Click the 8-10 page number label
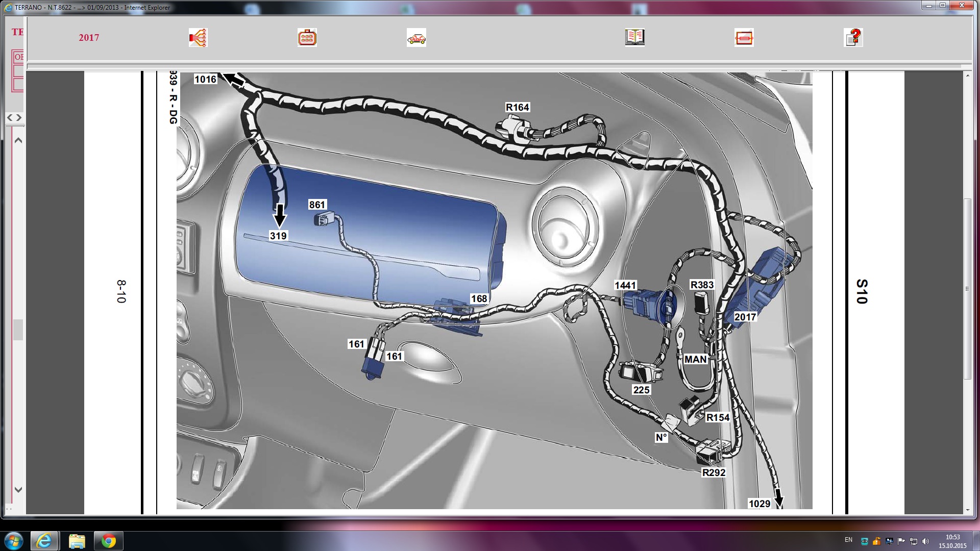980x551 pixels. (x=121, y=291)
